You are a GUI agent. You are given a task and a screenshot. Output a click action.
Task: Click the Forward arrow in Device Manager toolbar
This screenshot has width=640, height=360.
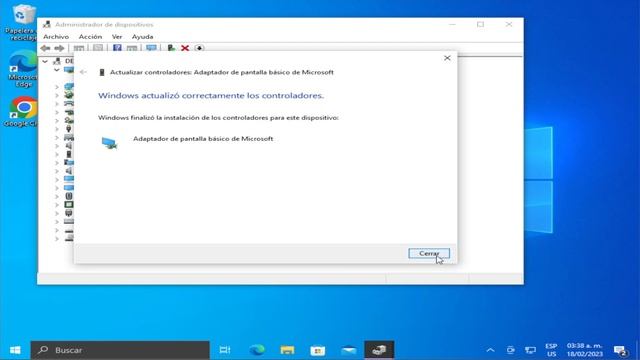(59, 48)
